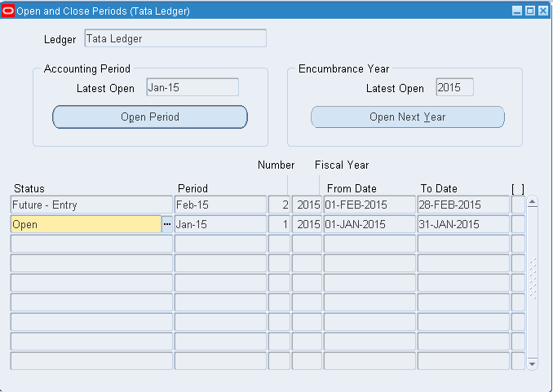Viewport: 553px width, 392px height.
Task: Click the Encumbrance Year Latest Open field
Action: 453,87
